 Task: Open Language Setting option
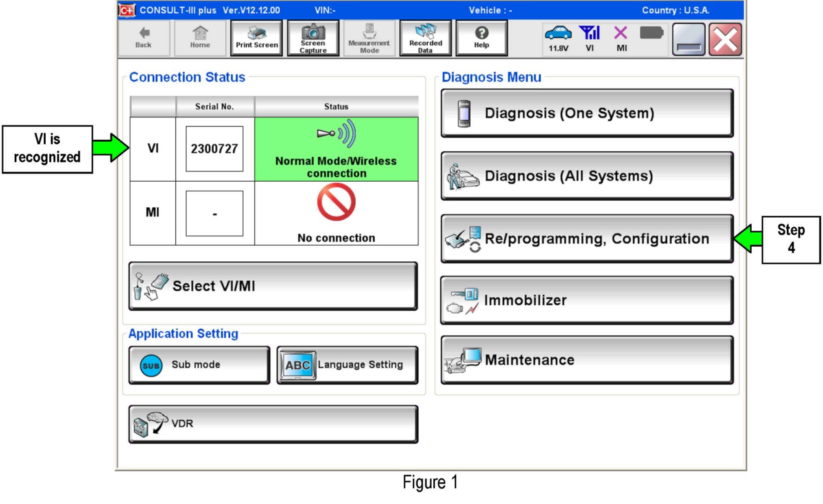pos(347,365)
